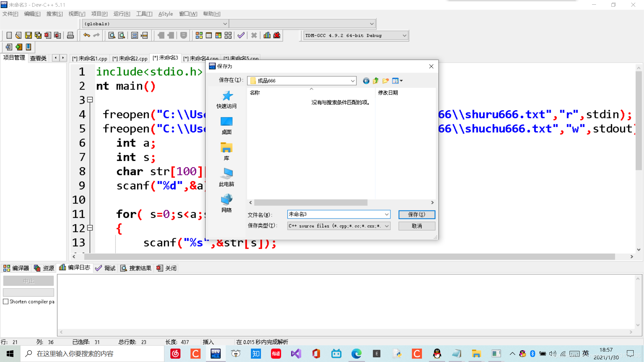Click the Debug checkmark icon

pos(241,36)
